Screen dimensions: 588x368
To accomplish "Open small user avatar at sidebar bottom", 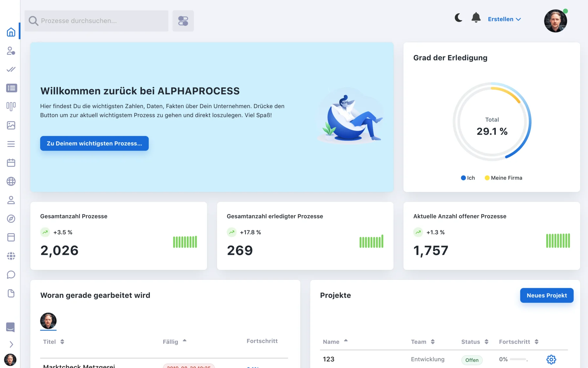I will (10, 360).
